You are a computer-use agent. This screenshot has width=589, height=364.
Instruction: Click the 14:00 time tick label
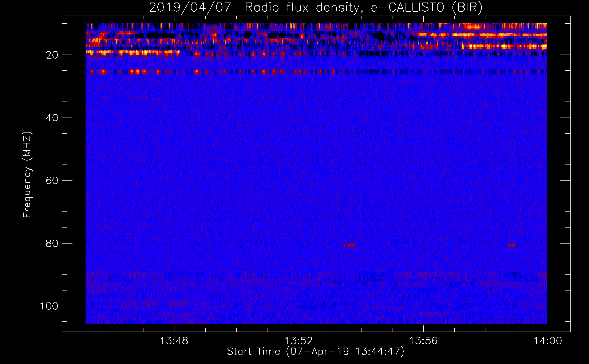[548, 341]
